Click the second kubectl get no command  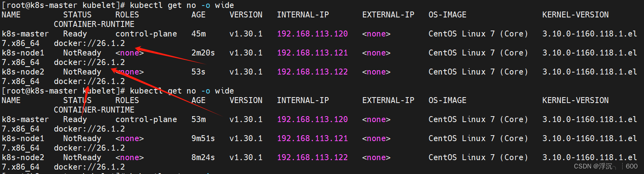[x=182, y=91]
